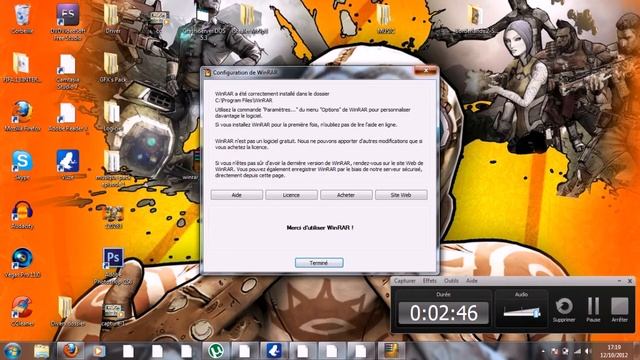Click Terminé to finish WinRAR setup
This screenshot has width=640, height=360.
pos(319,263)
